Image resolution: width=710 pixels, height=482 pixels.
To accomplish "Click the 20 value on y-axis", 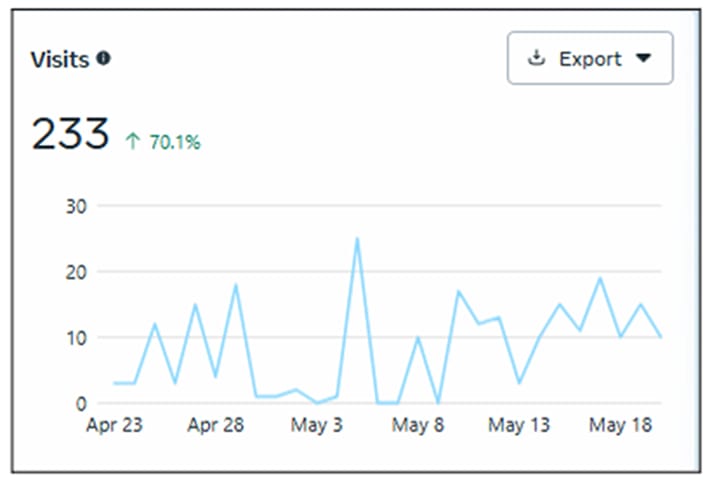I will 77,271.
